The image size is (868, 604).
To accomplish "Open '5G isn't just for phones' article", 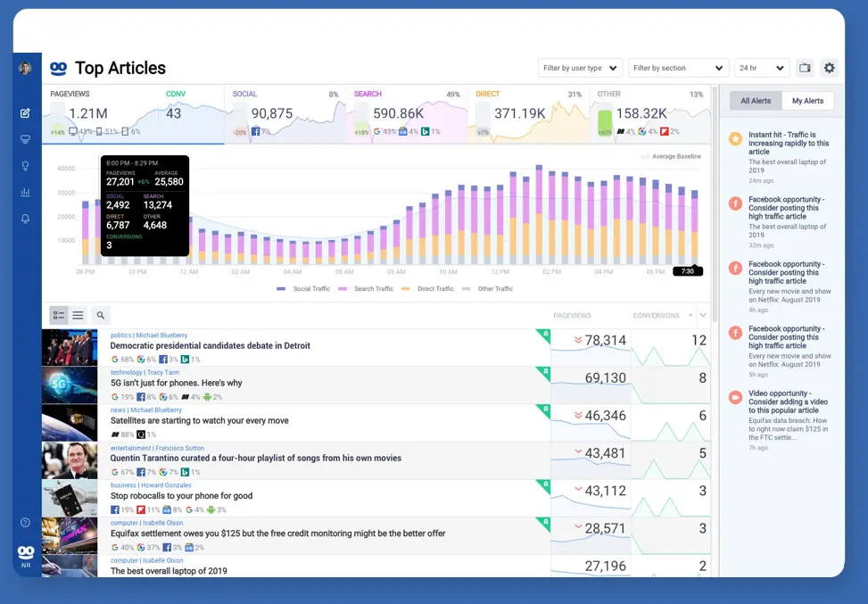I will pos(176,383).
